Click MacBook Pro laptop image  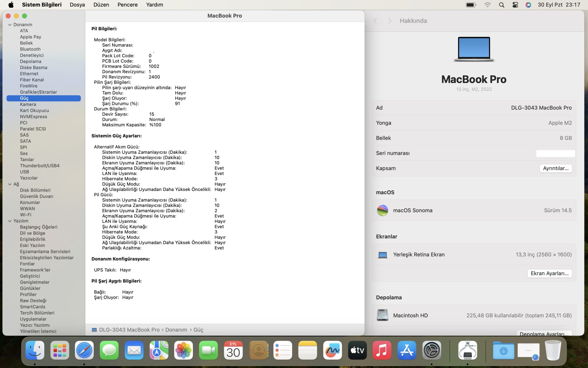coord(474,49)
